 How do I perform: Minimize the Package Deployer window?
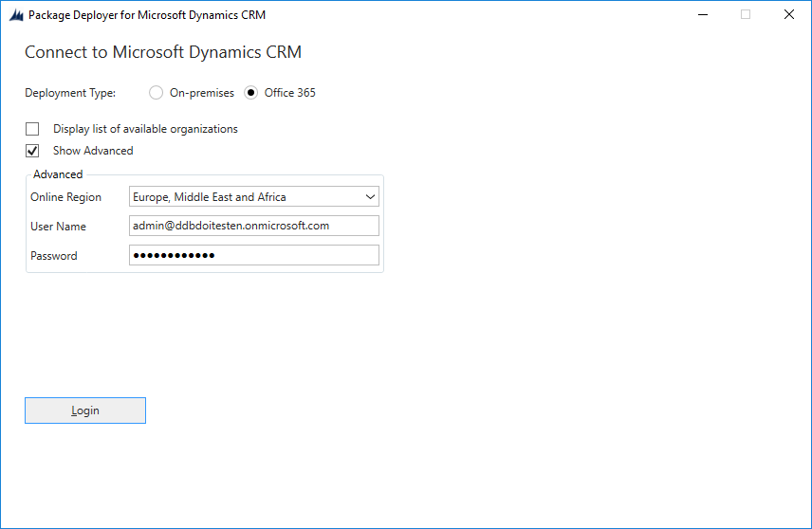pyautogui.click(x=703, y=14)
